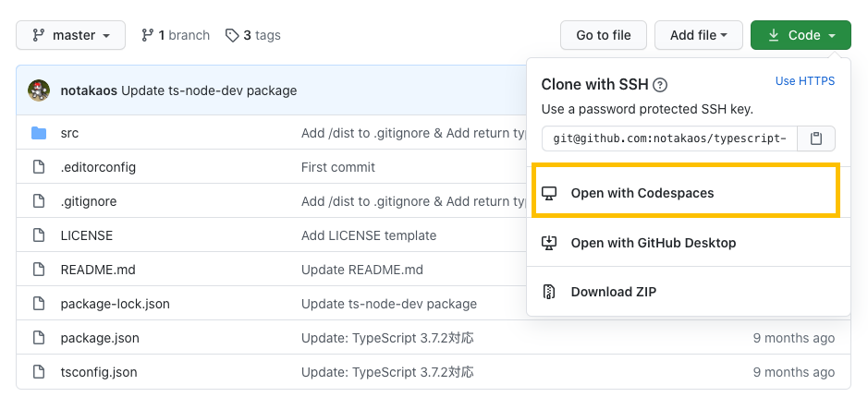
Task: Open the 1 branch link
Action: point(176,35)
